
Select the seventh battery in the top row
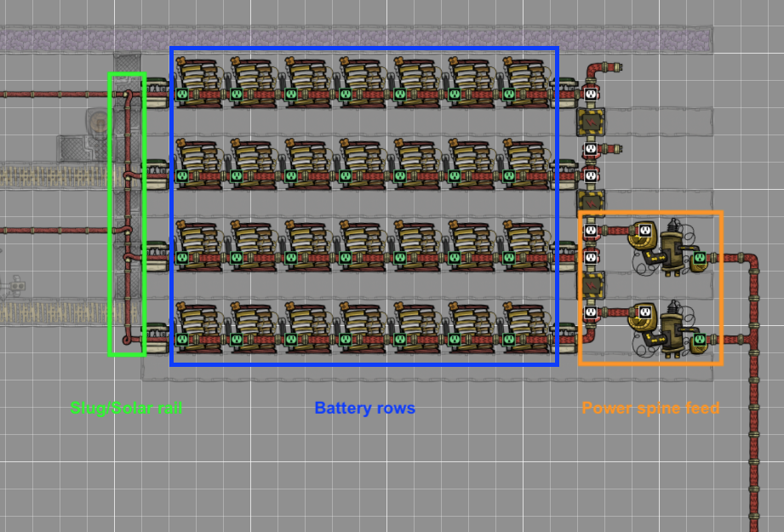click(526, 83)
